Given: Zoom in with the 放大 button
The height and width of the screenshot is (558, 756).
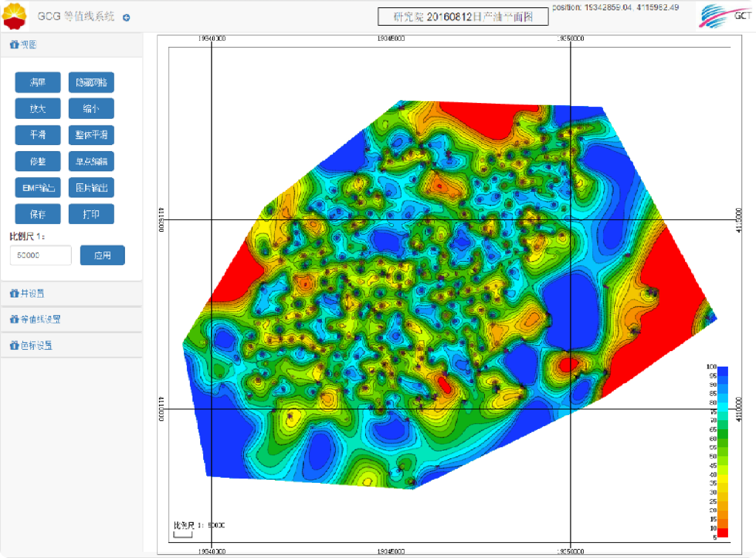Looking at the screenshot, I should [x=38, y=109].
